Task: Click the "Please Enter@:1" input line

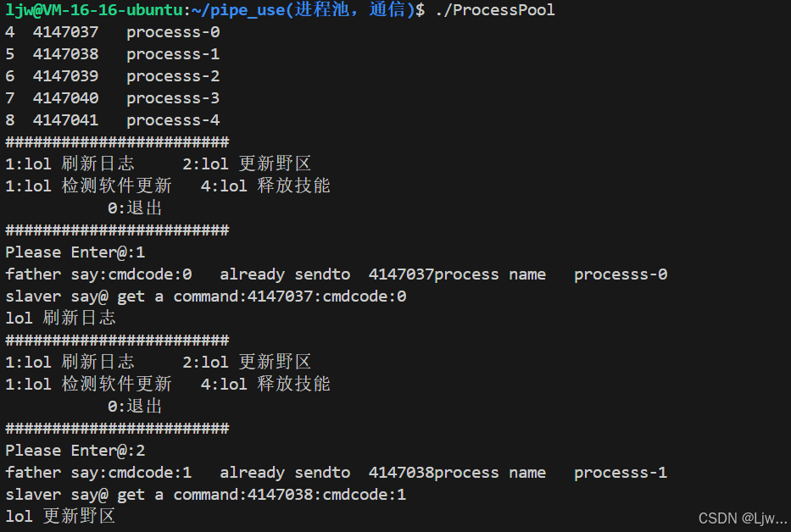Action: (75, 252)
